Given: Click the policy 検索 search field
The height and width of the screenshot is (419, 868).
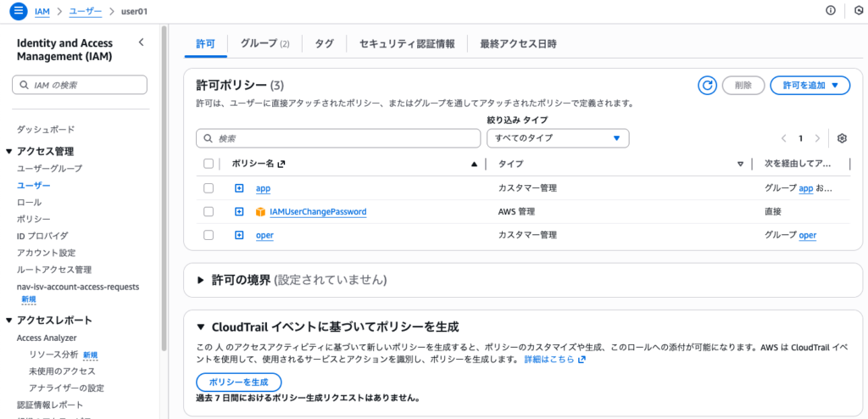Looking at the screenshot, I should tap(338, 138).
